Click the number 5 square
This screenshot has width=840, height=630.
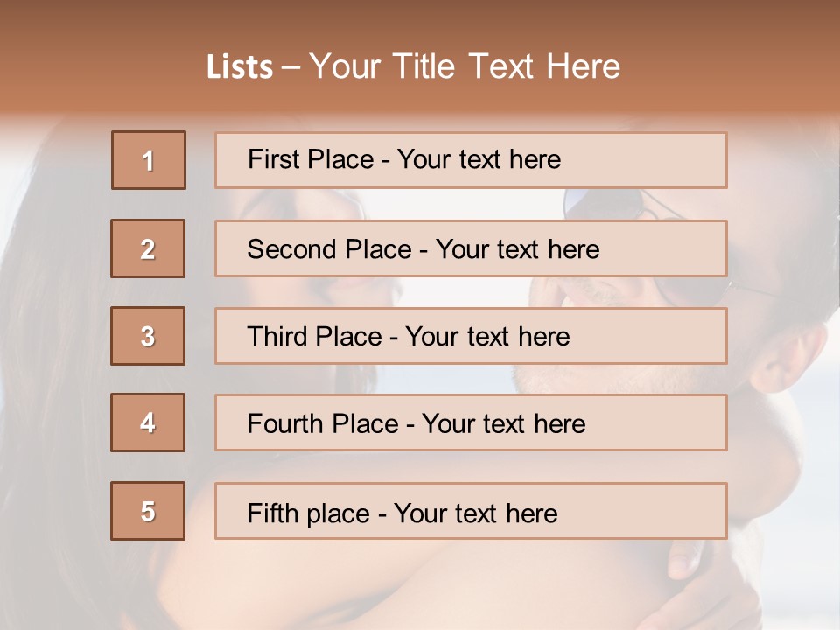tap(148, 511)
